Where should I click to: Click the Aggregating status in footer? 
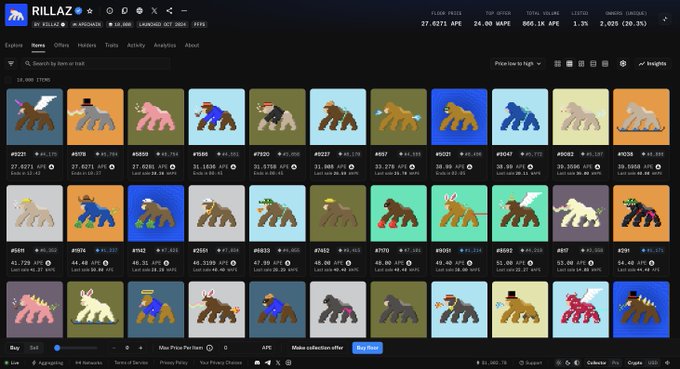[48, 362]
